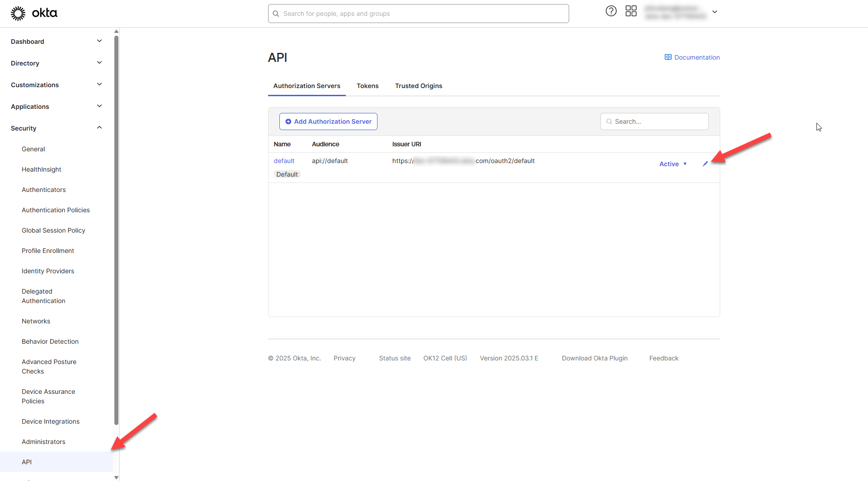The height and width of the screenshot is (481, 868).
Task: Click the Status site footer link
Action: tap(394, 358)
